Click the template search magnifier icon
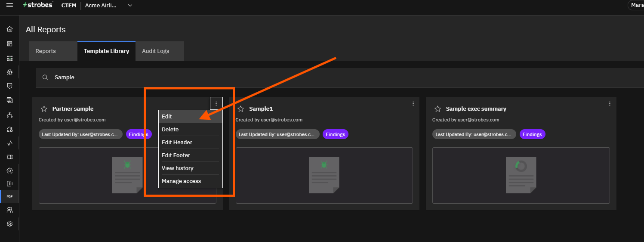 45,78
